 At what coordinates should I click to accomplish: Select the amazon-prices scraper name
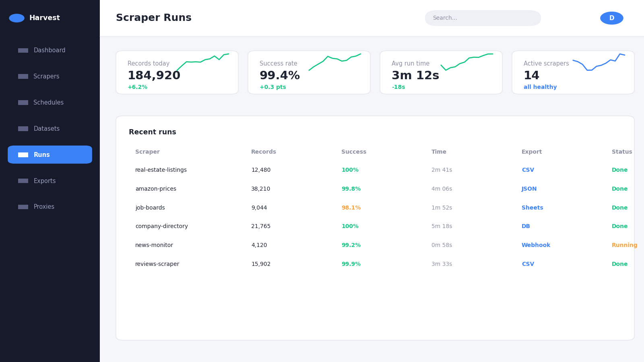click(156, 189)
